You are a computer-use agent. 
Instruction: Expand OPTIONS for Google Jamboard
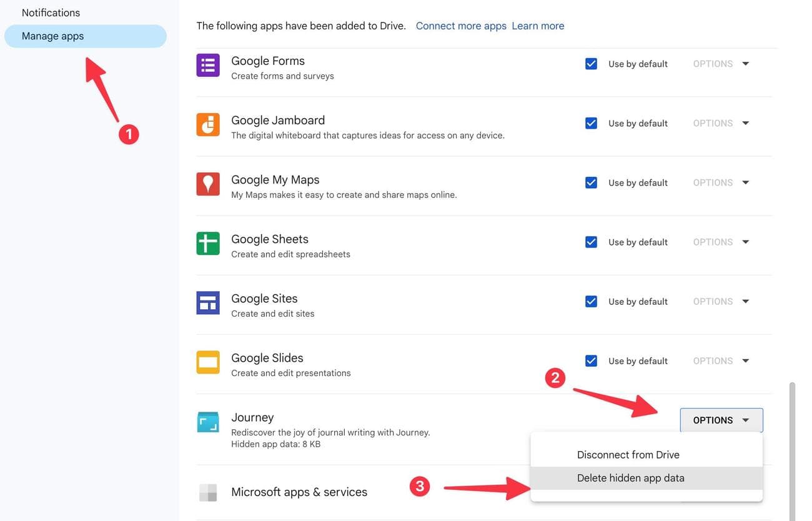[721, 122]
